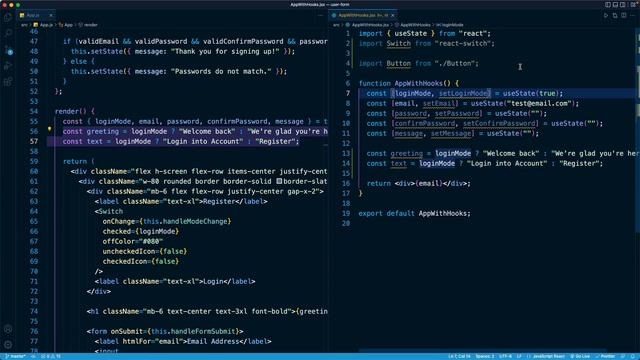Open the Accounts menu in the activity bar
The width and height of the screenshot is (640, 360).
point(8,329)
